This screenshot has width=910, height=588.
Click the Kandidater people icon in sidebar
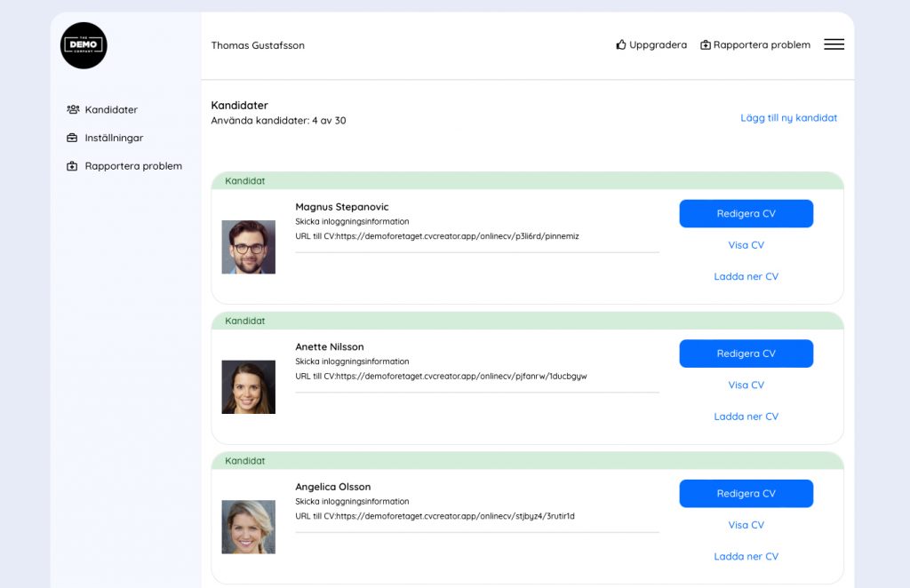(x=73, y=110)
